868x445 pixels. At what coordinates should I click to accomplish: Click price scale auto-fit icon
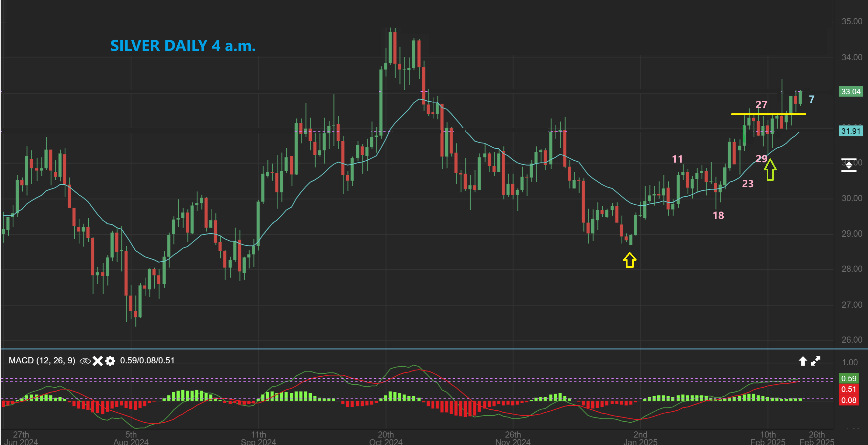(849, 165)
